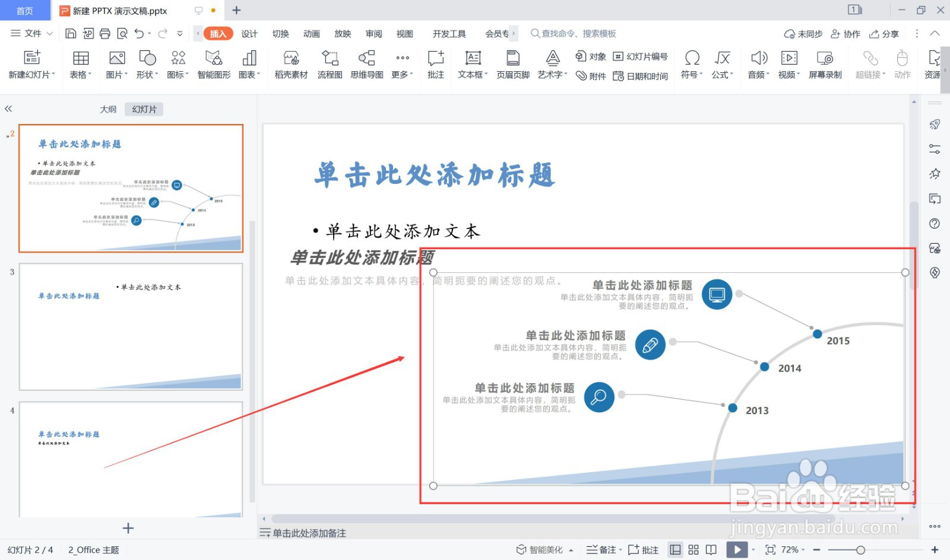Switch to the Outline (大纲) pane tab
This screenshot has height=560, width=950.
coord(108,109)
